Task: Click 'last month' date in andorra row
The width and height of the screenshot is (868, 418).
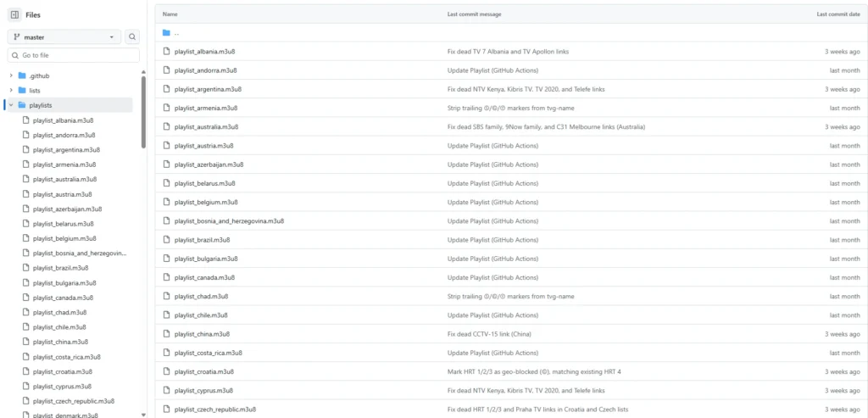Action: [x=845, y=70]
